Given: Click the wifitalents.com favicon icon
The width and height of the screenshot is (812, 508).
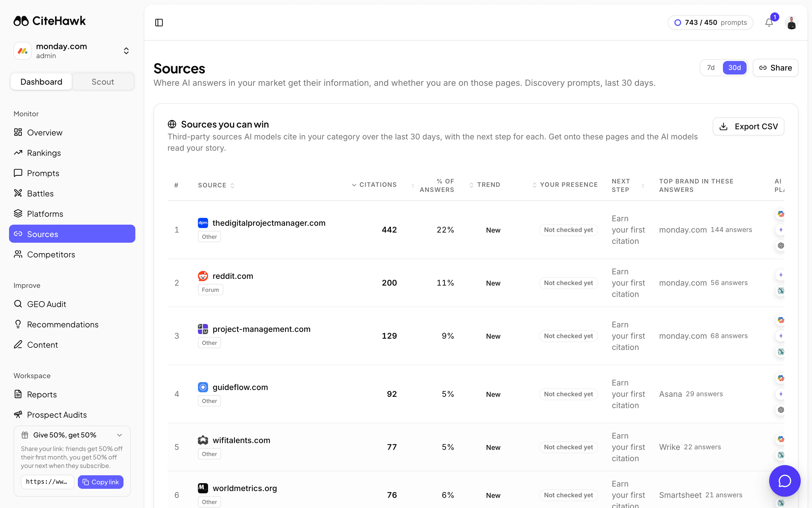Looking at the screenshot, I should (x=203, y=440).
